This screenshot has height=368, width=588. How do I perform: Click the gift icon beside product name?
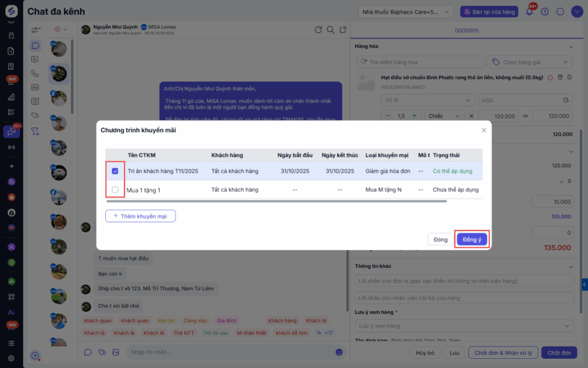560,77
